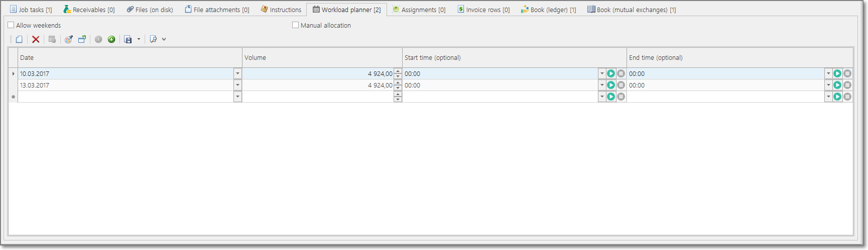Open end time dropdown in the new row
Image resolution: width=868 pixels, height=250 pixels.
pos(828,97)
